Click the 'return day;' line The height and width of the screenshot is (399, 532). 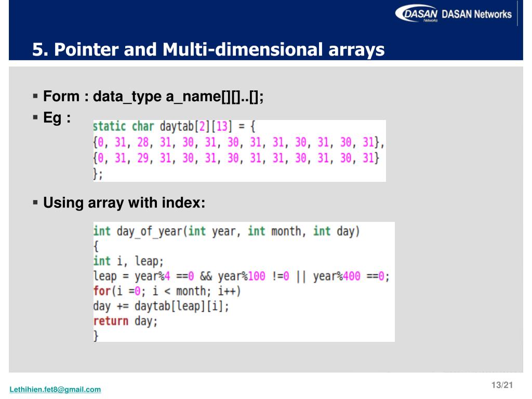(x=126, y=321)
